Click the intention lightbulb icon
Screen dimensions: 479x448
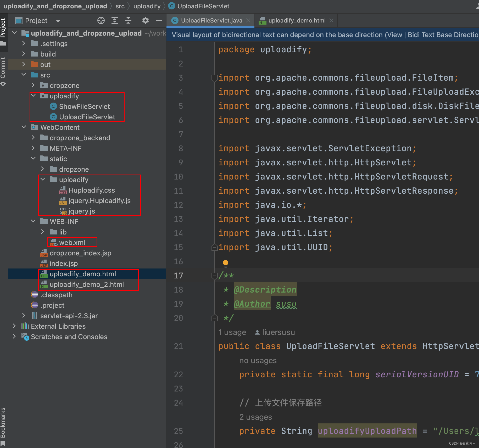(225, 263)
